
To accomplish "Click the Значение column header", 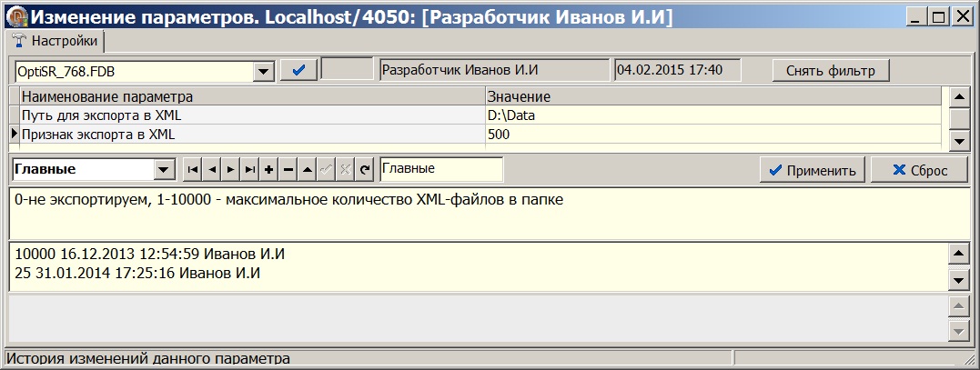I will (x=713, y=96).
